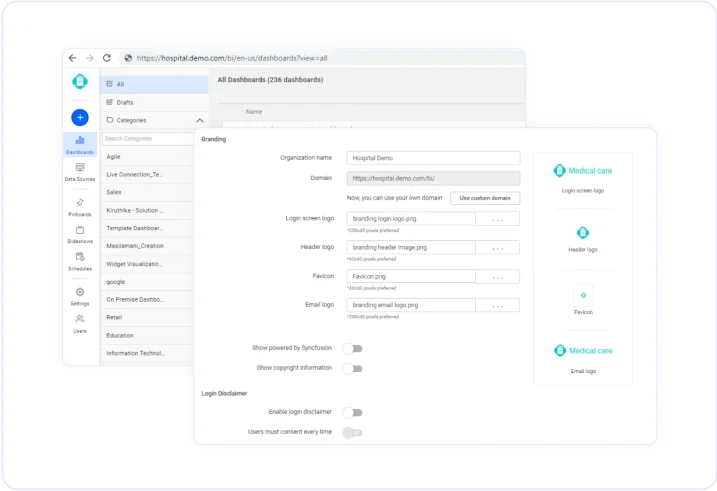This screenshot has width=717, height=491.
Task: Open the Retail category
Action: (146, 318)
